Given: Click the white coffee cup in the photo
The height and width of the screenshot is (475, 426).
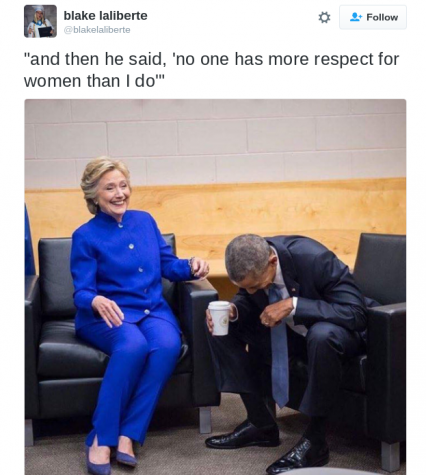Looking at the screenshot, I should [219, 318].
